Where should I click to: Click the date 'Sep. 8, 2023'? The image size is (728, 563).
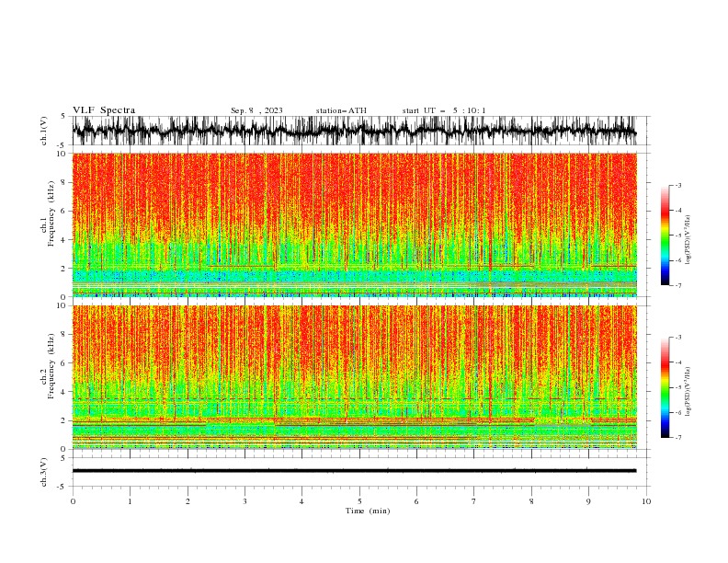(x=256, y=110)
